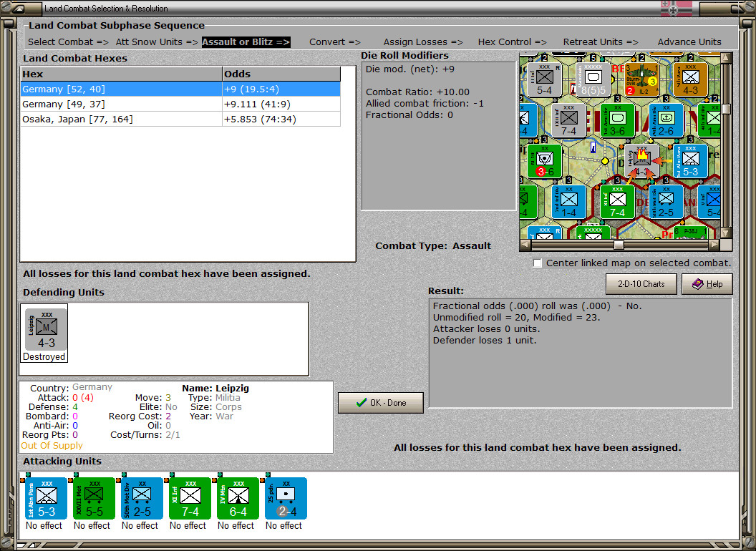Select the 50th Mot Div 2-5 attacking unit
The height and width of the screenshot is (551, 756).
tap(142, 498)
